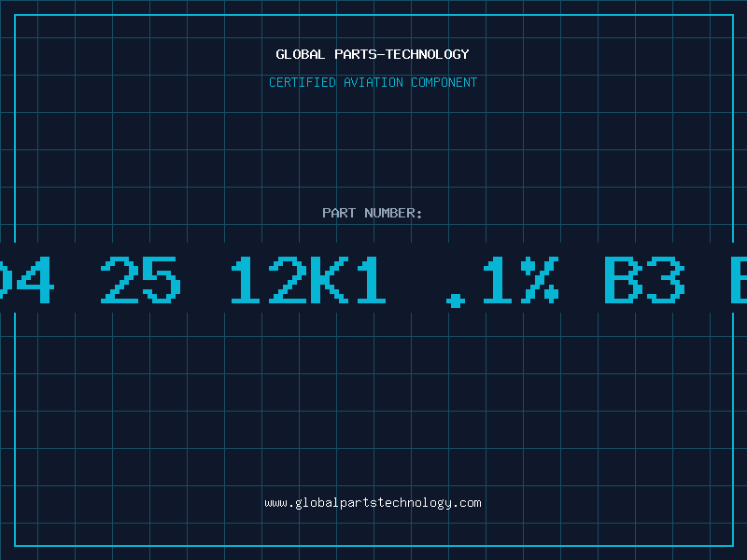Select the word PARTS in the header title
Image resolution: width=747 pixels, height=560 pixels.
356,54
